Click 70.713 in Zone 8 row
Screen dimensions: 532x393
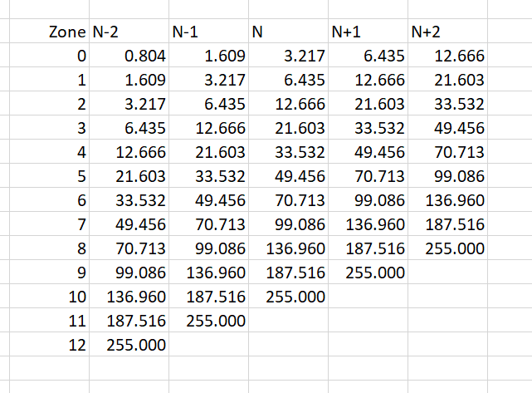click(x=129, y=248)
